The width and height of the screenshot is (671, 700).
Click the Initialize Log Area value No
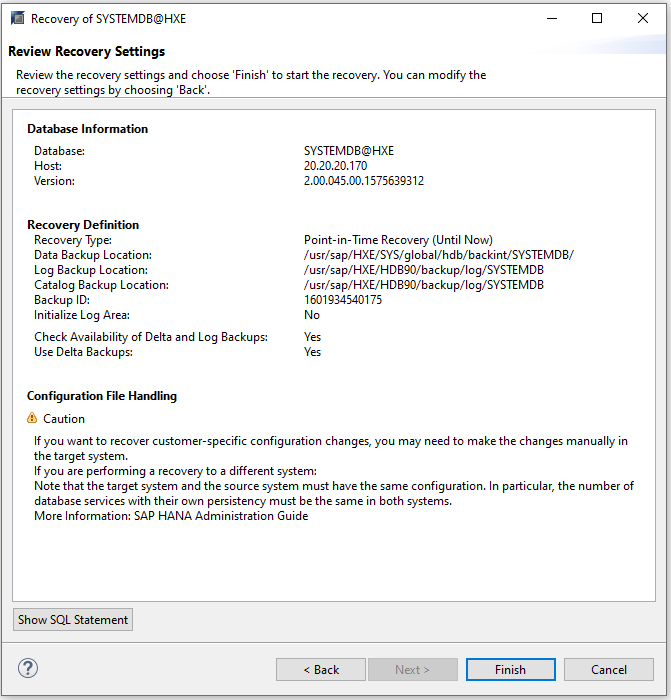click(312, 315)
